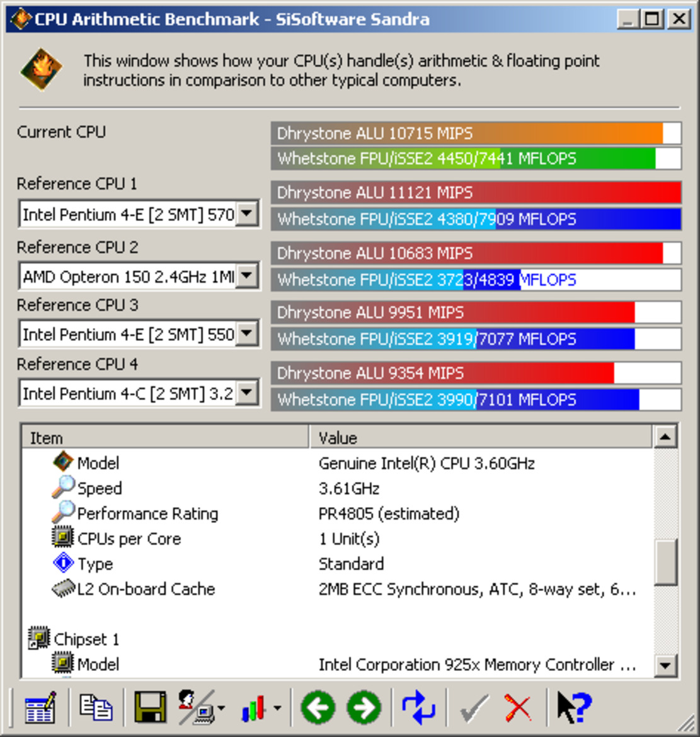Select the Performance Rating row
The height and width of the screenshot is (737, 700).
338,513
